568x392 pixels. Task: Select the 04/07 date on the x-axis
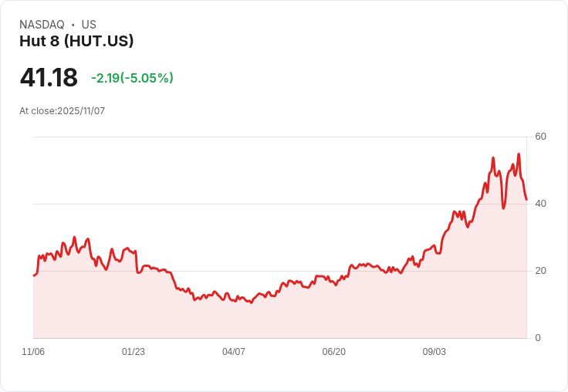[234, 352]
